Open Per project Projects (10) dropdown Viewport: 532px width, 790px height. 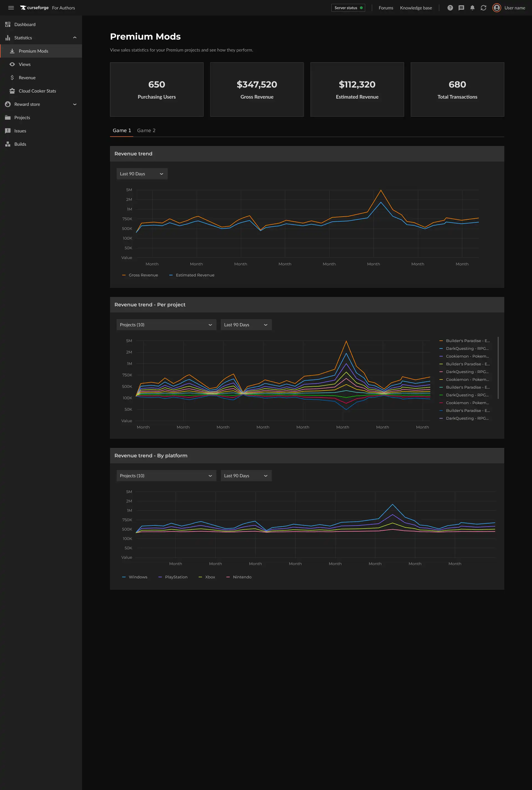point(166,325)
